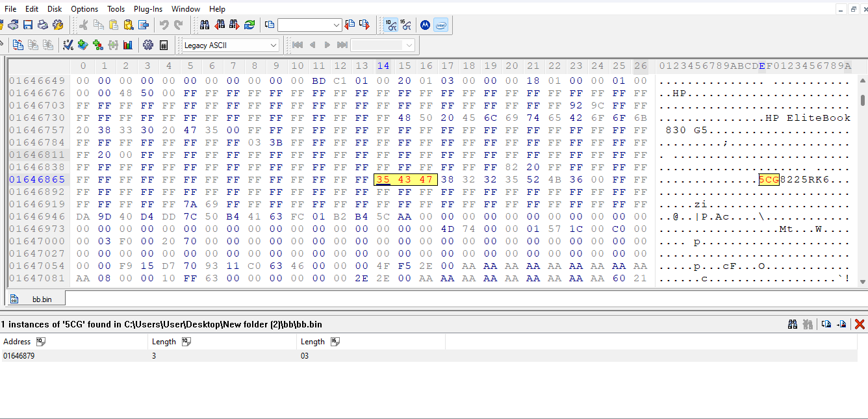Click the last-record navigation button

coord(342,45)
